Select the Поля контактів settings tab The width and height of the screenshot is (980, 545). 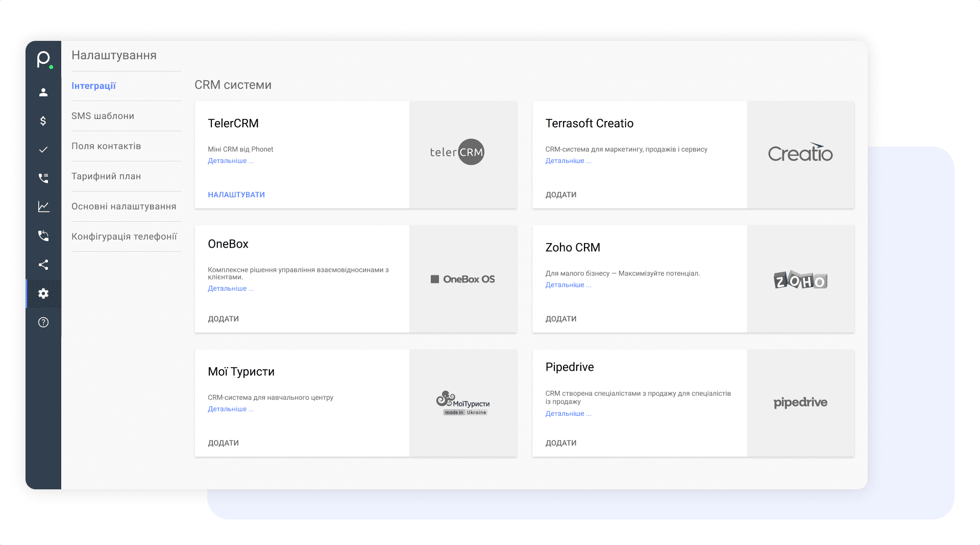click(106, 146)
